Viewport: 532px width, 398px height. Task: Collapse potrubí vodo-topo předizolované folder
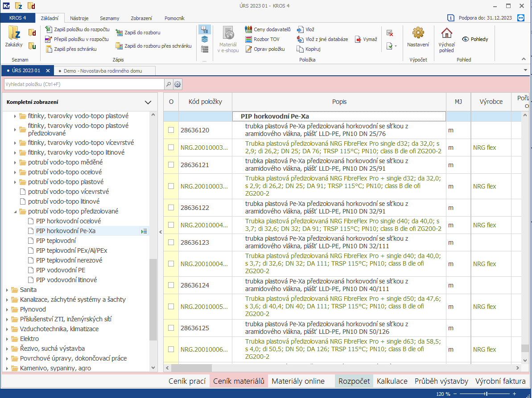click(x=15, y=212)
